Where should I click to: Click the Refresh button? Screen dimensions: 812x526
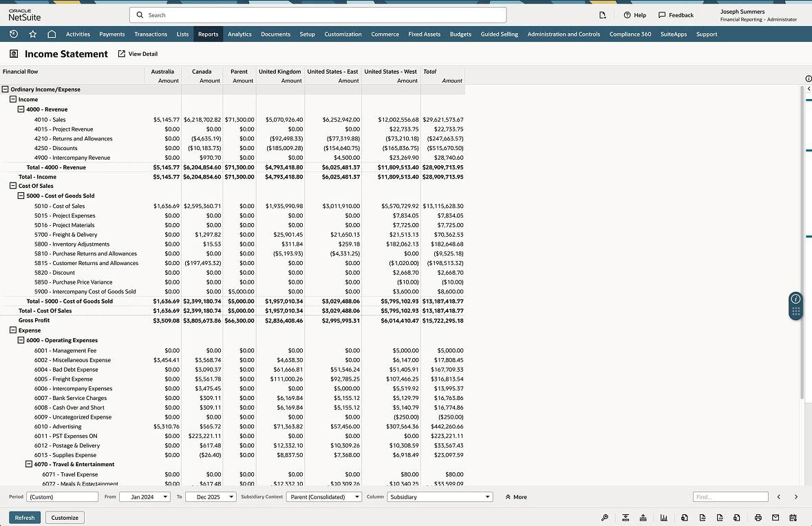25,518
